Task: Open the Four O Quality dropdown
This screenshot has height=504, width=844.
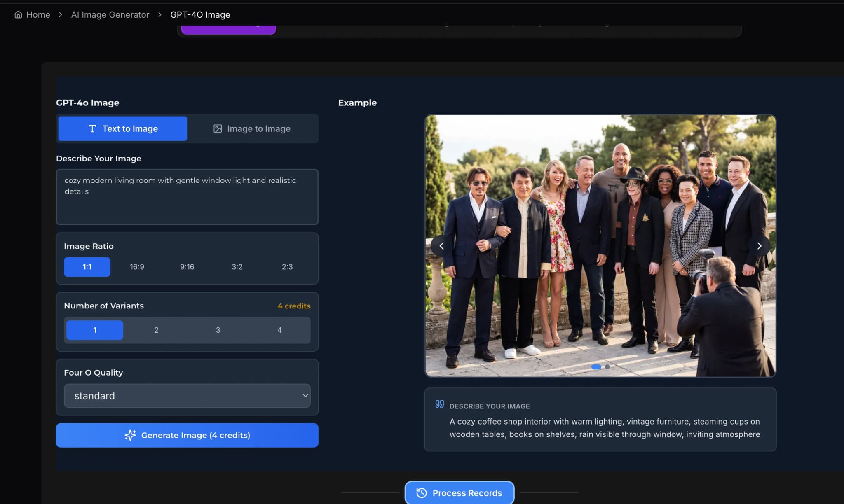Action: pos(187,396)
